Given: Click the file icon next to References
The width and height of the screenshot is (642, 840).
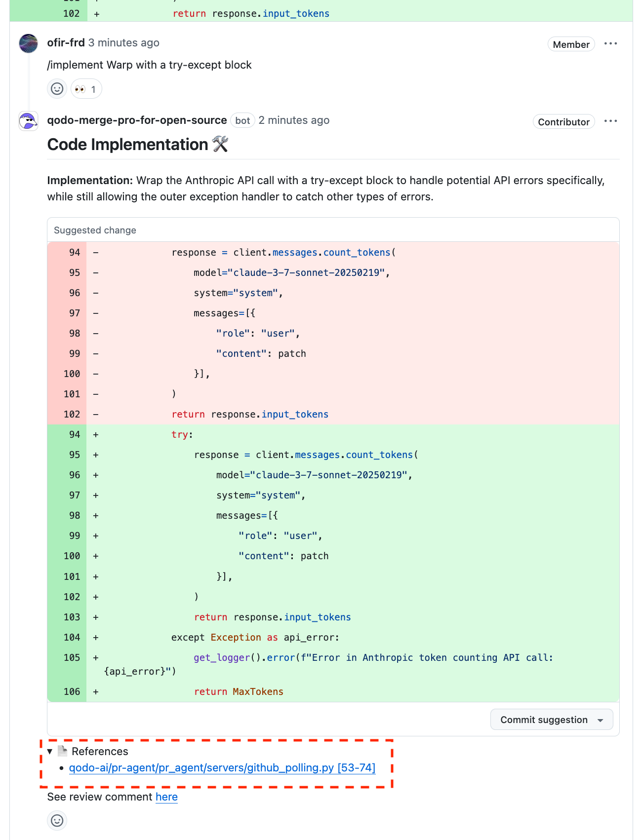Looking at the screenshot, I should (62, 751).
